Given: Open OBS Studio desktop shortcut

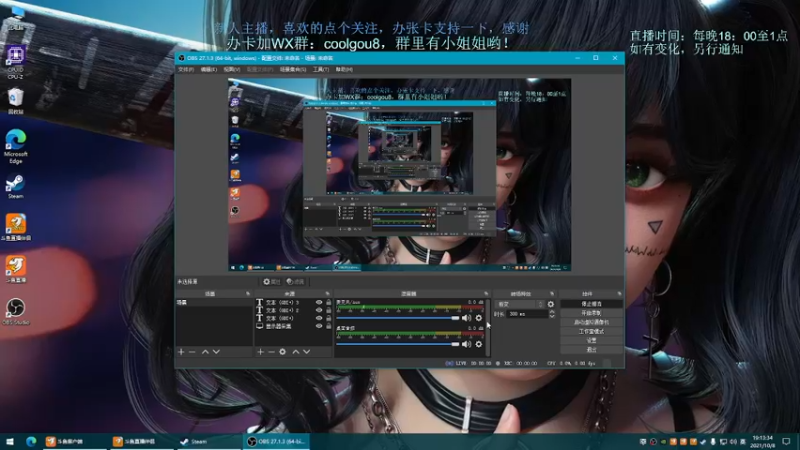Looking at the screenshot, I should click(16, 311).
